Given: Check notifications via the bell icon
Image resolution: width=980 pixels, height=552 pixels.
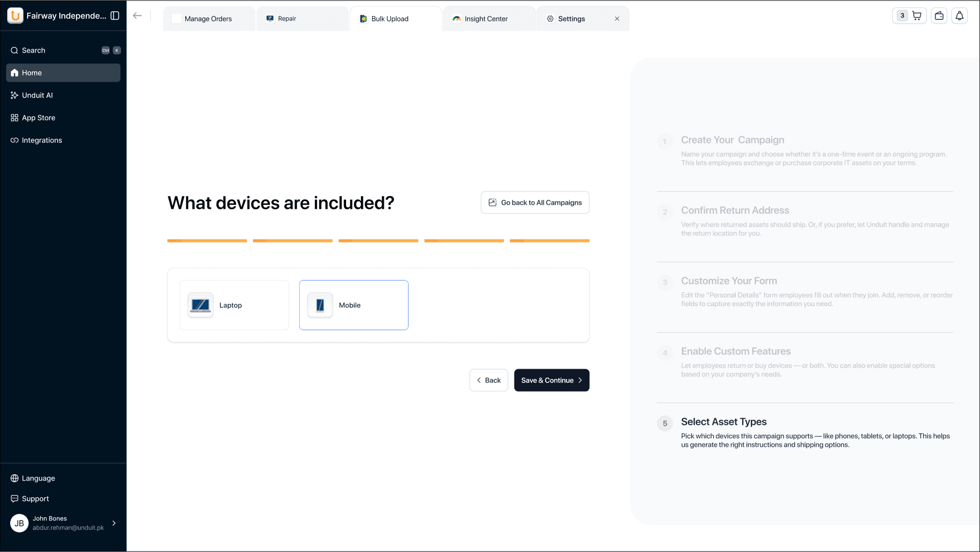Looking at the screenshot, I should point(960,15).
